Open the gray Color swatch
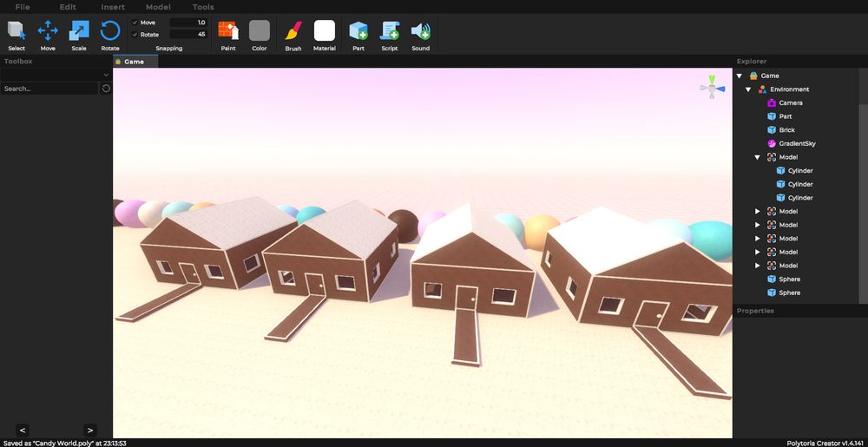This screenshot has height=447, width=868. coord(259,31)
